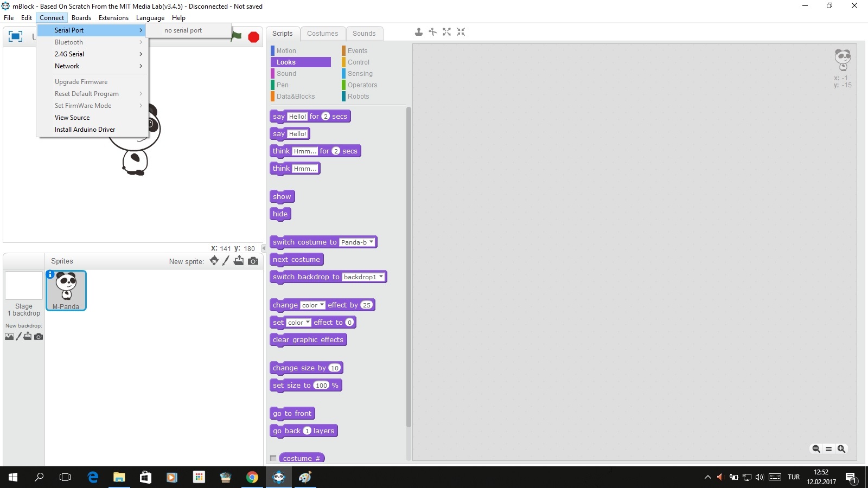Screen dimensions: 868x488
Task: Take a new backdrop from the camera icon
Action: pyautogui.click(x=39, y=337)
